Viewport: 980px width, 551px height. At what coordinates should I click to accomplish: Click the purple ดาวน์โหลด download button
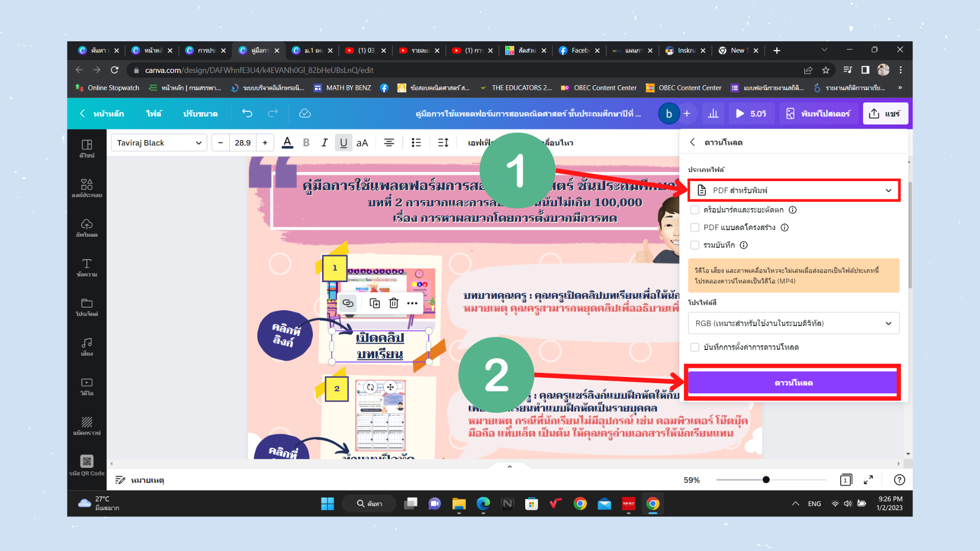pos(793,382)
